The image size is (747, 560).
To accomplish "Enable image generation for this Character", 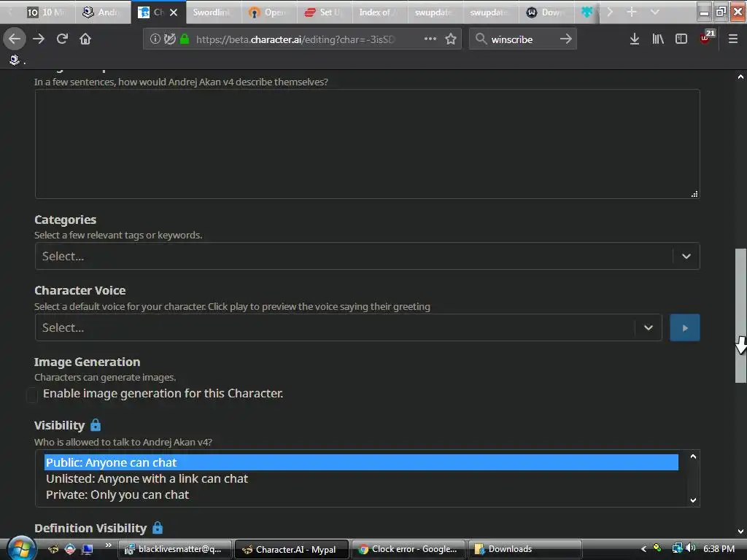I will 32,394.
